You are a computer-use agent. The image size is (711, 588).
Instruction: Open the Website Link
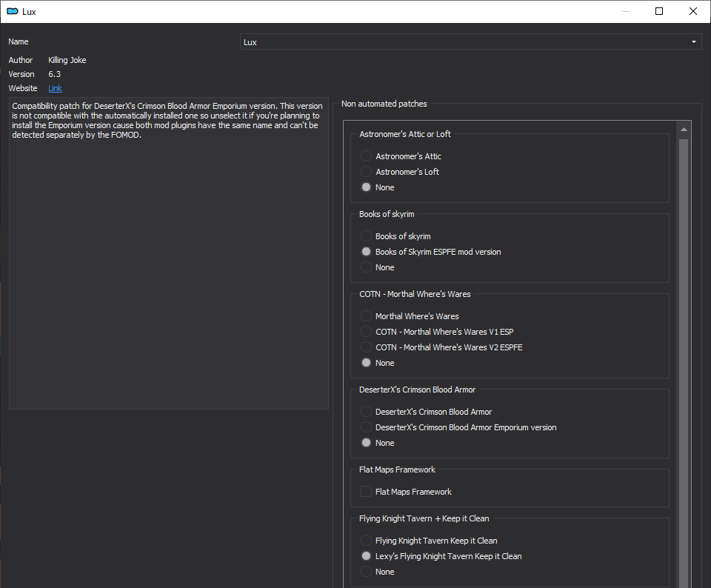point(55,88)
